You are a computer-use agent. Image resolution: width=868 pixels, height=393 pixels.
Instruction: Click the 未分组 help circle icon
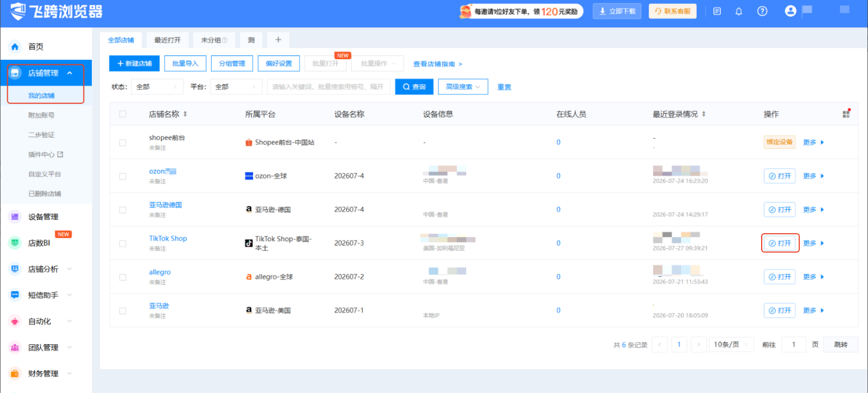point(225,40)
